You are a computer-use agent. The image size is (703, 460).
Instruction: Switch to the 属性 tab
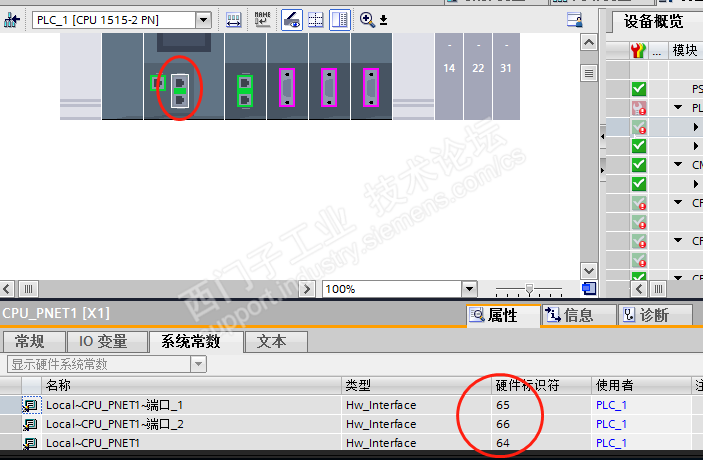pyautogui.click(x=503, y=316)
